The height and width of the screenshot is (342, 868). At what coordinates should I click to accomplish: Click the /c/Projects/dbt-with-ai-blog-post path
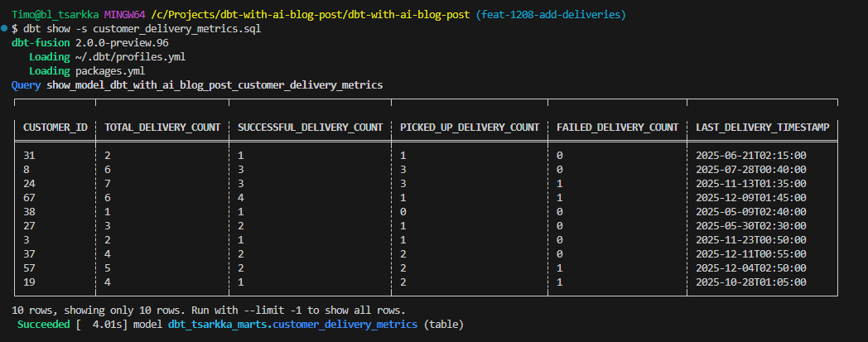click(310, 15)
